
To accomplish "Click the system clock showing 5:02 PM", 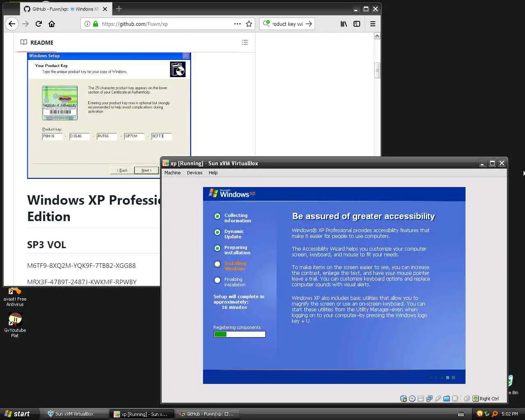I will tap(510, 414).
